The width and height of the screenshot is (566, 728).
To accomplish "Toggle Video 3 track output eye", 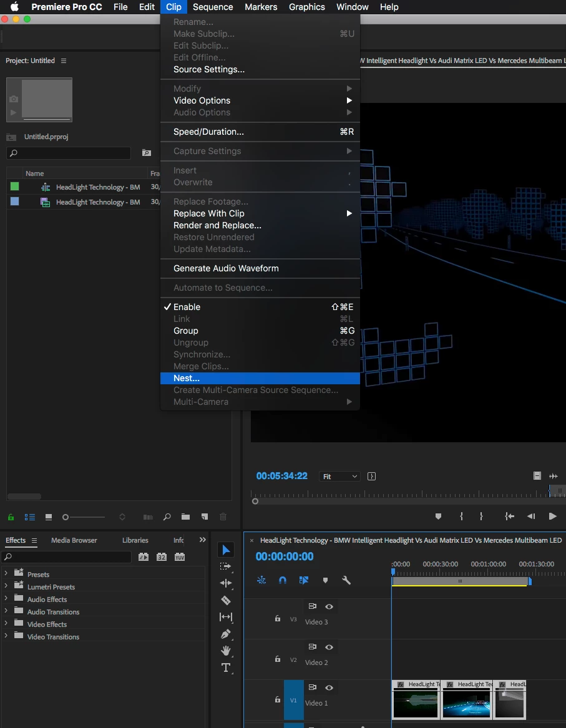I will tap(329, 606).
